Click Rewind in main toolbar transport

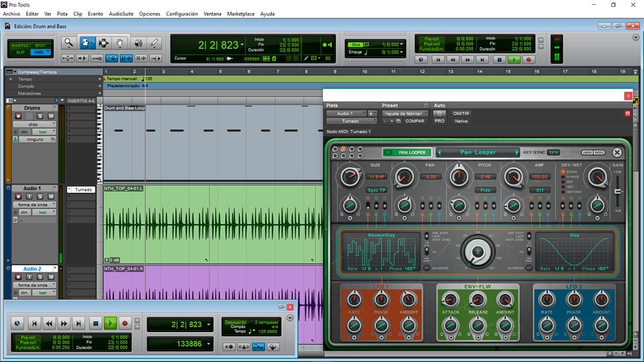(452, 60)
